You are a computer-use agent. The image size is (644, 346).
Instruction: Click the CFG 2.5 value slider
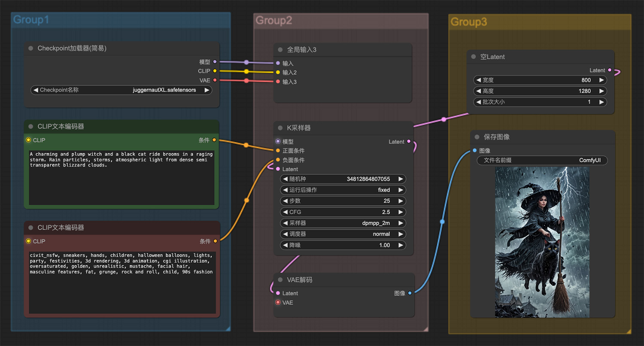pyautogui.click(x=343, y=212)
